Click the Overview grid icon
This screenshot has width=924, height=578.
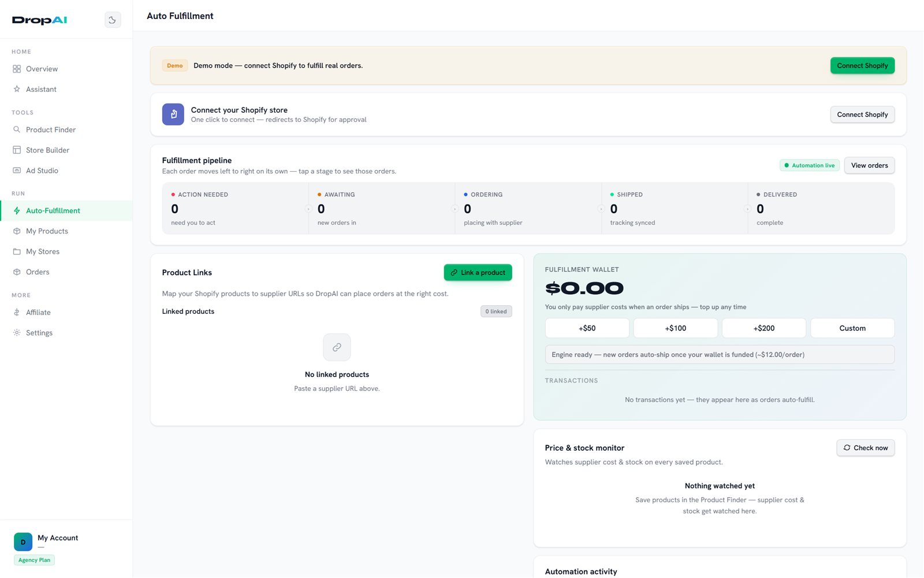coord(17,69)
